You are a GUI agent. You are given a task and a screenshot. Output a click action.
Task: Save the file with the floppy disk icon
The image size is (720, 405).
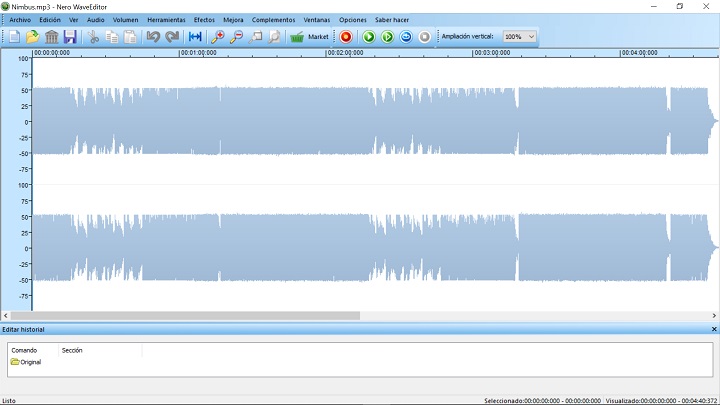70,37
